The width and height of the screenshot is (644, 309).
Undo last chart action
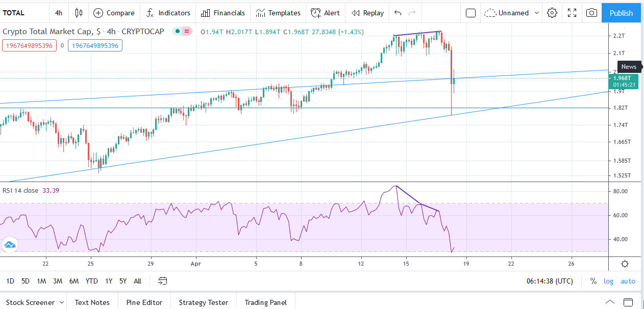tap(398, 13)
